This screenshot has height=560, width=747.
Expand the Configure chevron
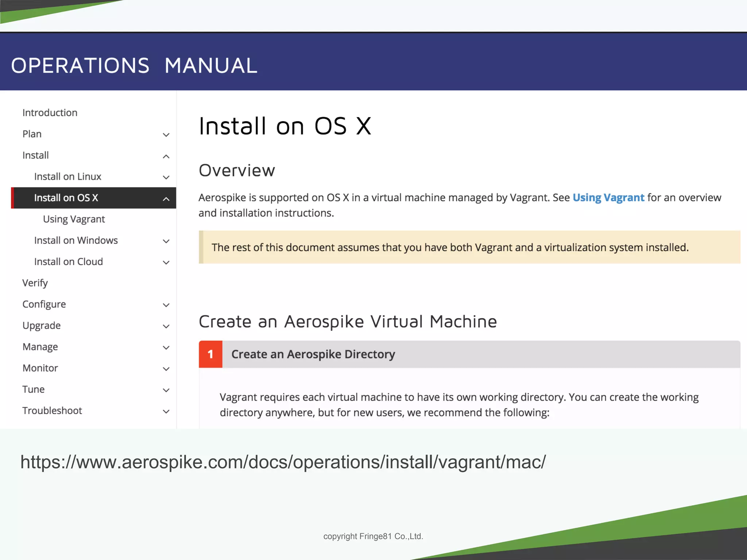pyautogui.click(x=166, y=305)
